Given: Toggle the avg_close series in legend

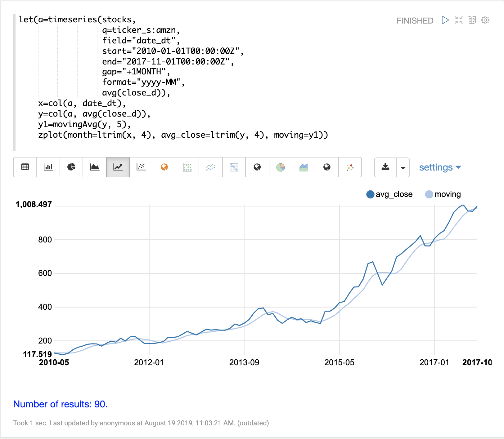Looking at the screenshot, I should tap(394, 194).
